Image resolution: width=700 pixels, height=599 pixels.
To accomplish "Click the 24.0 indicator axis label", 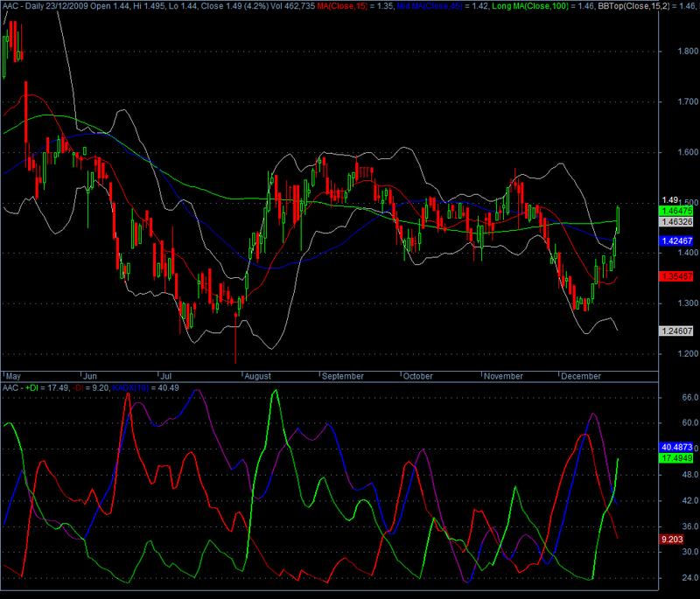I will coord(690,578).
